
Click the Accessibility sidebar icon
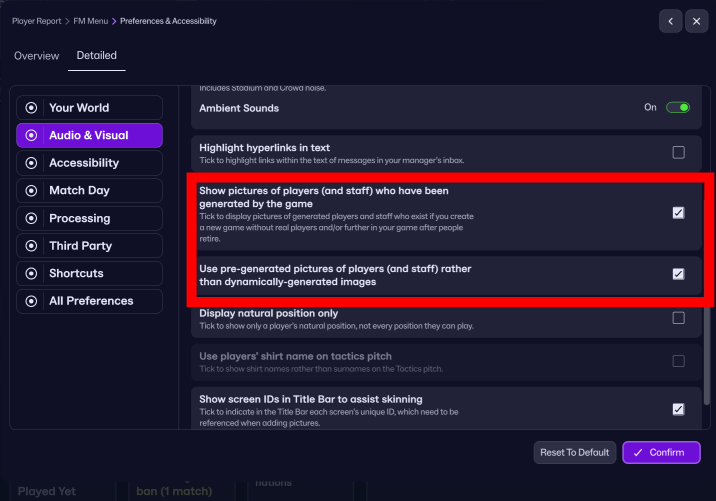coord(31,163)
